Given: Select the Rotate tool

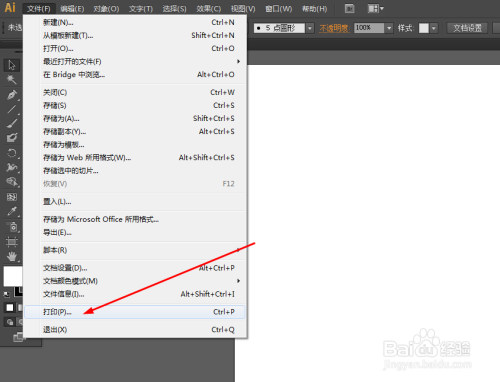Looking at the screenshot, I should (12, 153).
